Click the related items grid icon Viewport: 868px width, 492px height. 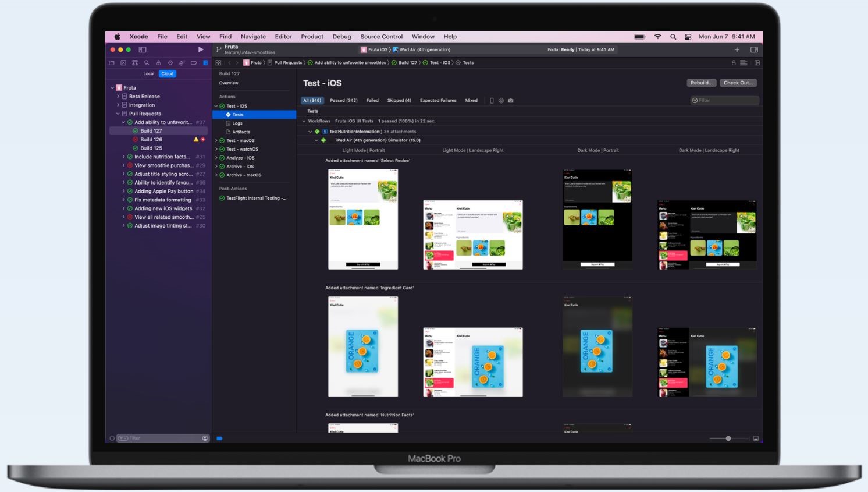(218, 63)
